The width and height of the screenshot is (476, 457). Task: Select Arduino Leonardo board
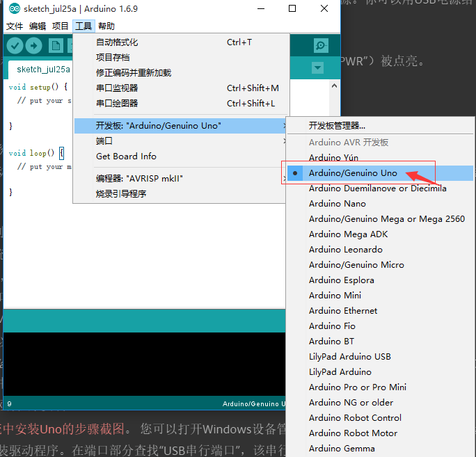(381, 250)
